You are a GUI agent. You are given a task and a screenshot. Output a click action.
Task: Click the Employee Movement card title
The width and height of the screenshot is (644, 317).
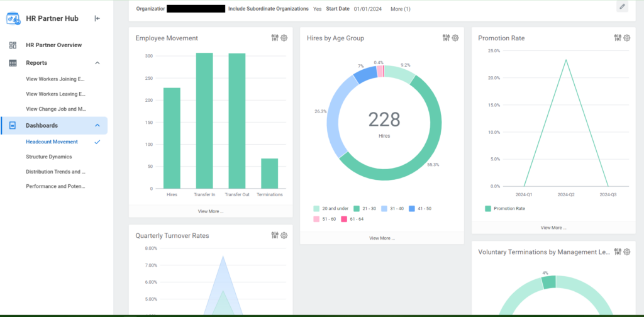[167, 38]
